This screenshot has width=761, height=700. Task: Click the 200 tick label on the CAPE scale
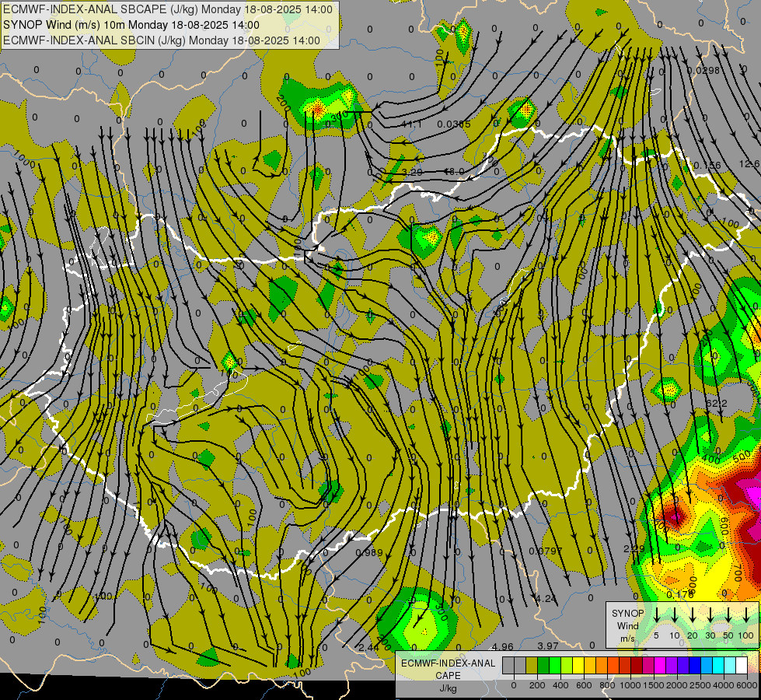coord(537,685)
